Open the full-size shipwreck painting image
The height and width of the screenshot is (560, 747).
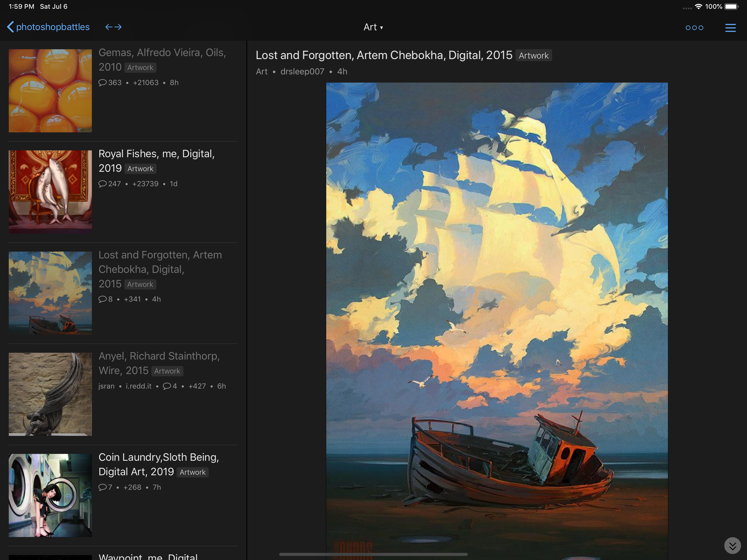[x=497, y=321]
